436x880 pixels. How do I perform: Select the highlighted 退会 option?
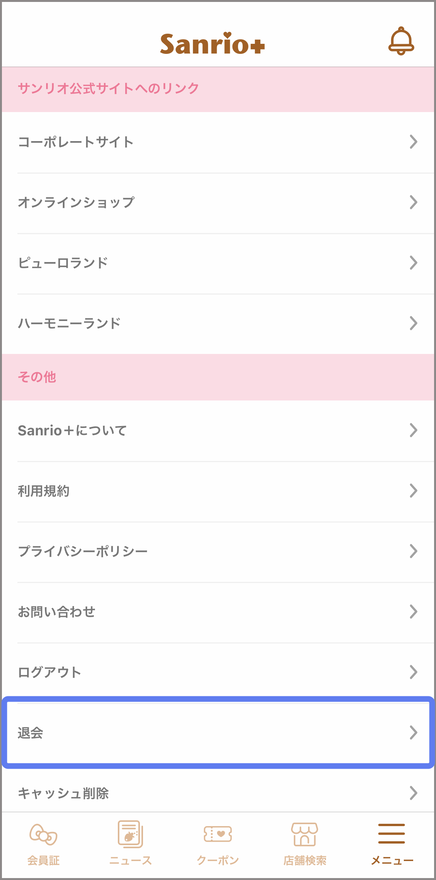[x=218, y=732]
